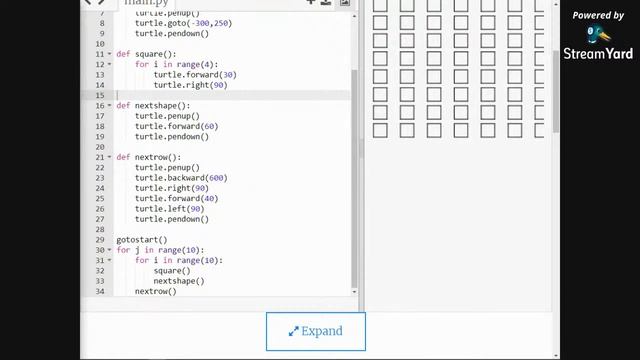640x360 pixels.
Task: Click the text turtle.forward(60)
Action: tap(177, 127)
